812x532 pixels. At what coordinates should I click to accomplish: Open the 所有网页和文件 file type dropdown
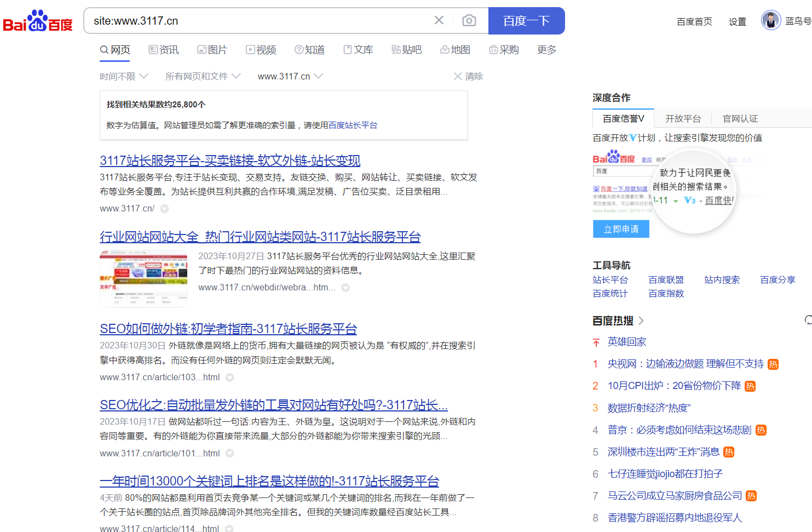(x=203, y=76)
